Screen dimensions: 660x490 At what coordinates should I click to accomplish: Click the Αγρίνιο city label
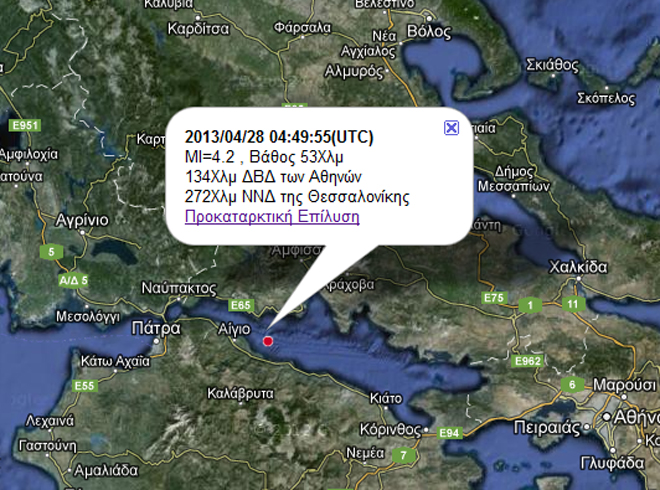click(x=82, y=220)
